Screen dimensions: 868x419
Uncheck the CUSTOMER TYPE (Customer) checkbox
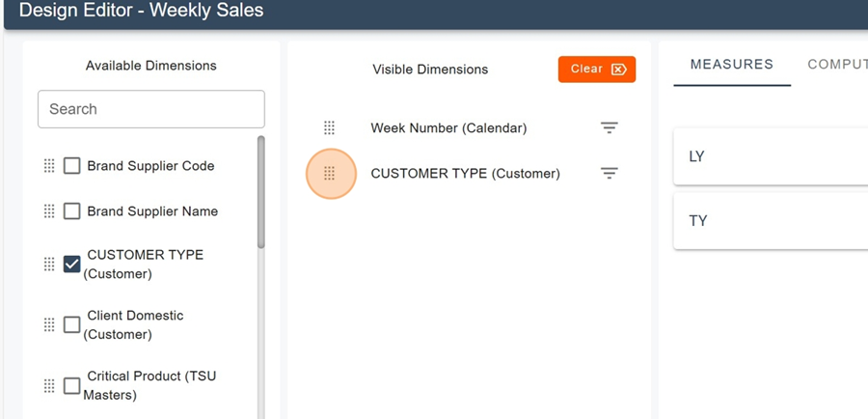coord(71,265)
